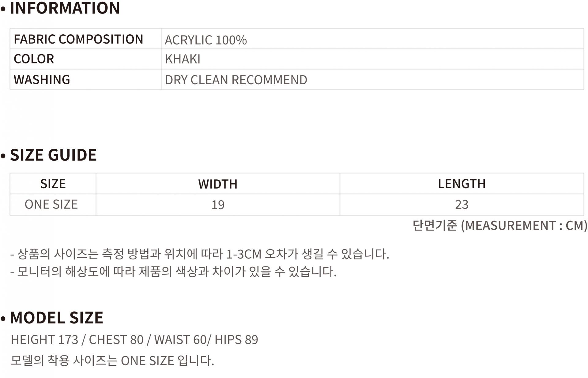Click the length value 23
This screenshot has width=588, height=378.
click(x=462, y=204)
